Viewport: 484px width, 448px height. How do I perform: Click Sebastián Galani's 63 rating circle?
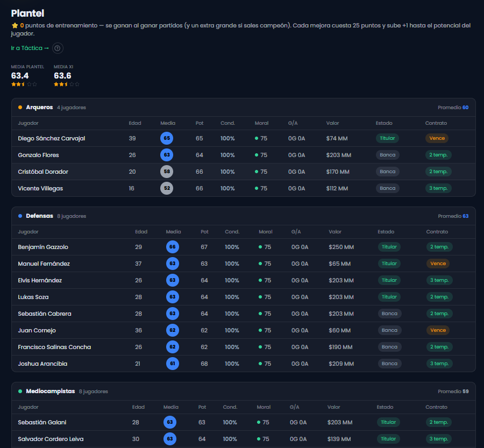tap(170, 422)
